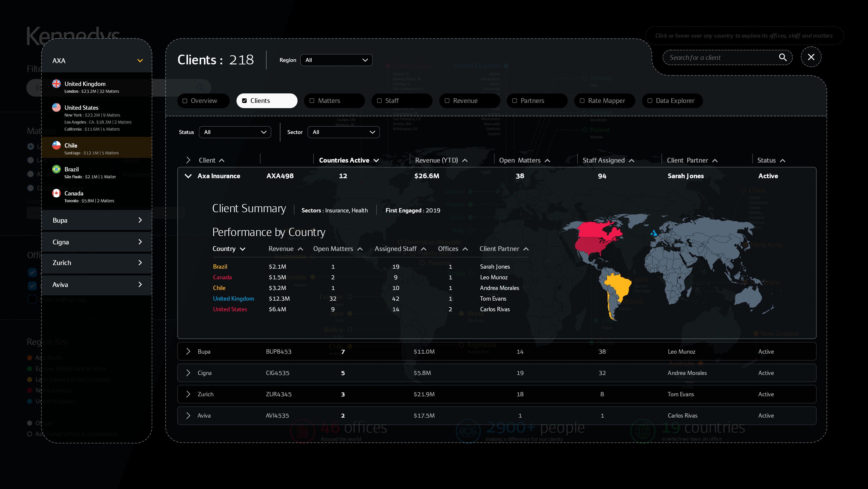Viewport: 868px width, 489px height.
Task: Open the Region dropdown
Action: (336, 60)
